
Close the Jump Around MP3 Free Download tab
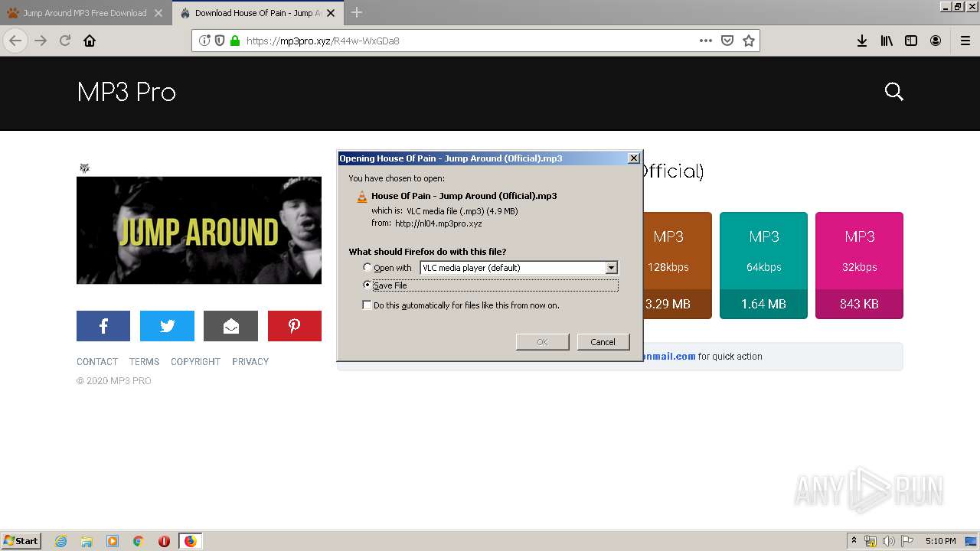(x=158, y=13)
